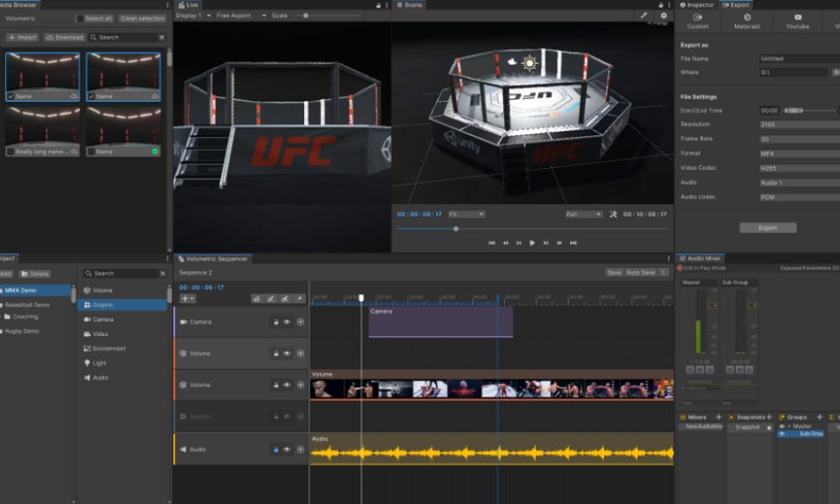Open the Resolution 2160 dropdown
This screenshot has width=840, height=504.
pos(800,124)
